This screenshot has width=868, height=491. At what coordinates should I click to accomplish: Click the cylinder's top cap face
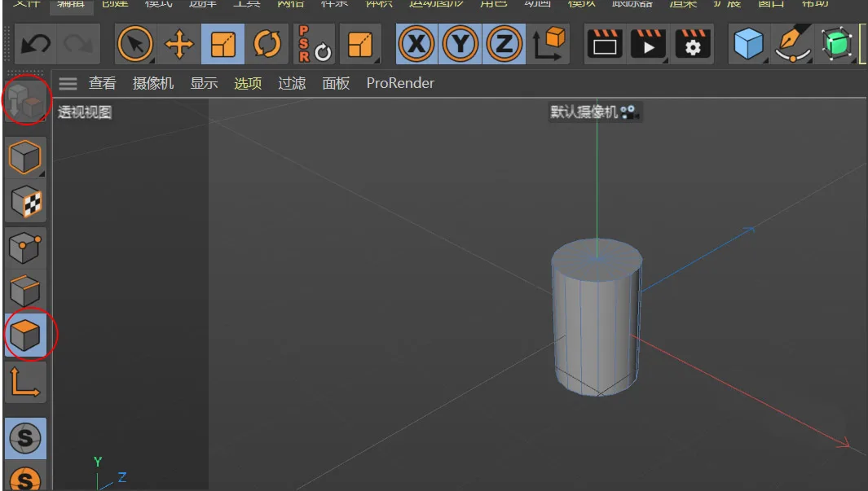(597, 259)
